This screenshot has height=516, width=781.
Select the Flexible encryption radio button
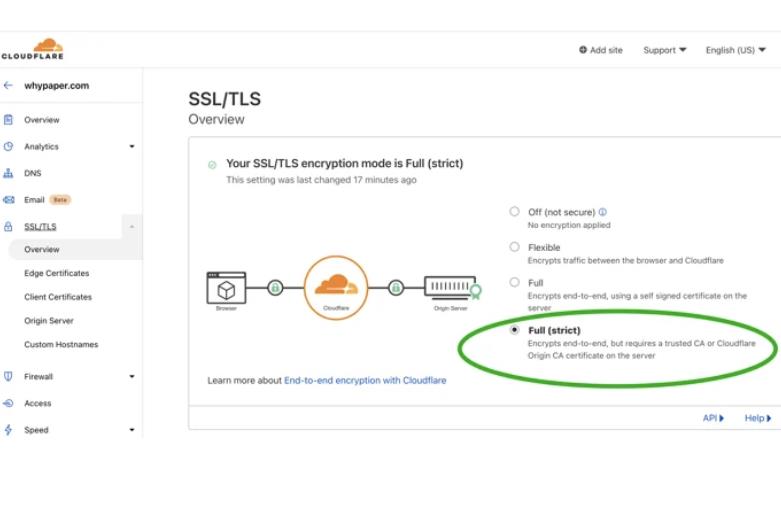click(x=514, y=247)
